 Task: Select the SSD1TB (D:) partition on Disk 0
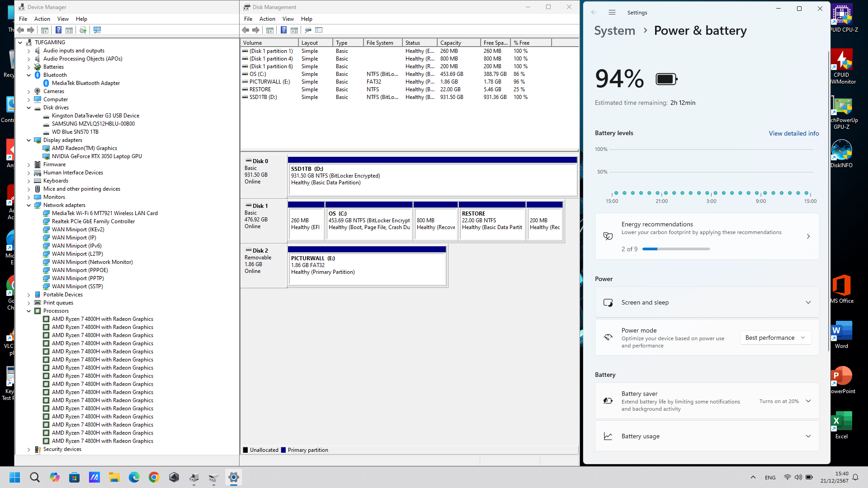tap(432, 176)
